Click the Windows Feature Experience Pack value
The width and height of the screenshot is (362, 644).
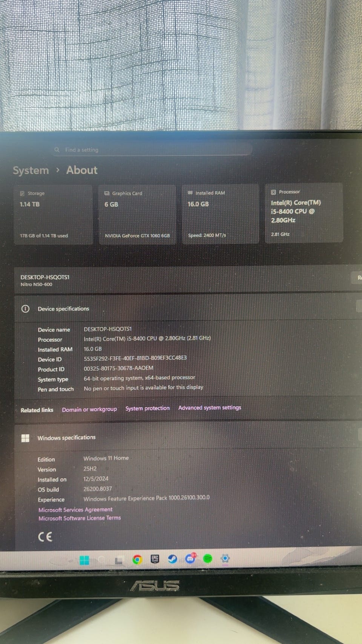click(146, 498)
